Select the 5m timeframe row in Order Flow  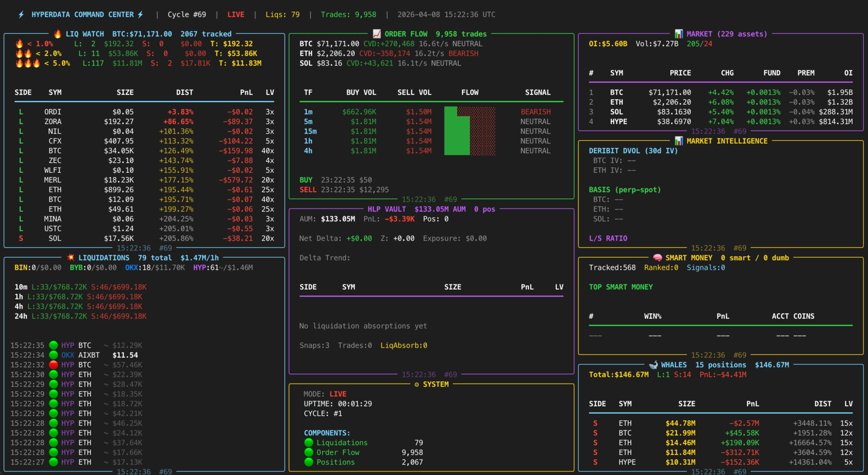pyautogui.click(x=431, y=122)
